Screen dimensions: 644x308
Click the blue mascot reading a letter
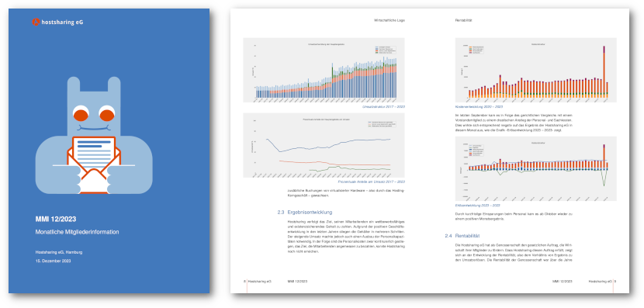(x=94, y=135)
